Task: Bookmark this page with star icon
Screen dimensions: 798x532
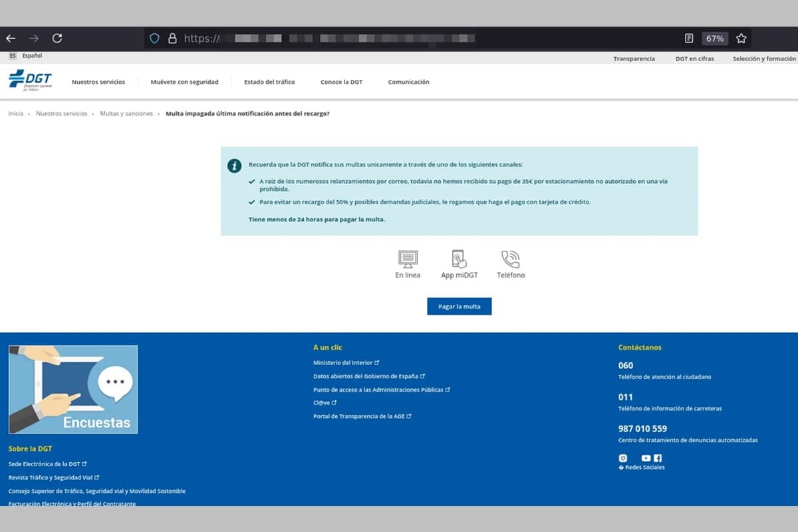Action: click(x=741, y=39)
